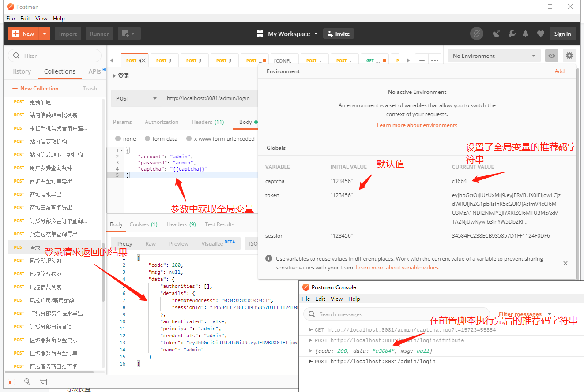584x392 pixels.
Task: Open the Postman Console terminal icon
Action: point(42,381)
